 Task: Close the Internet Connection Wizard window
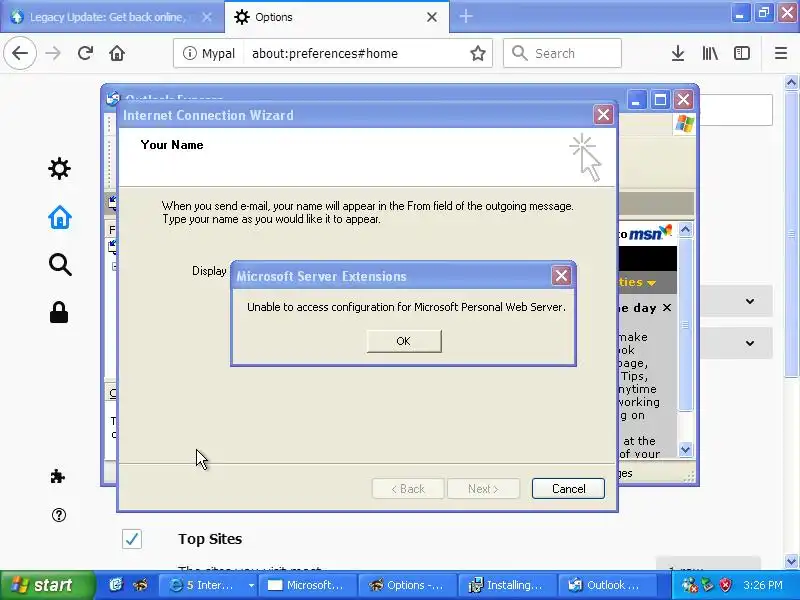click(x=603, y=115)
